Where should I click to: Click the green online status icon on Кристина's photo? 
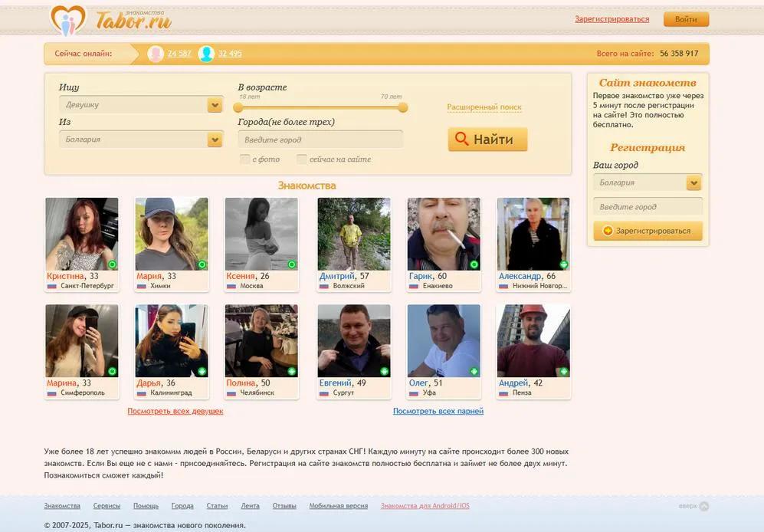coord(112,264)
